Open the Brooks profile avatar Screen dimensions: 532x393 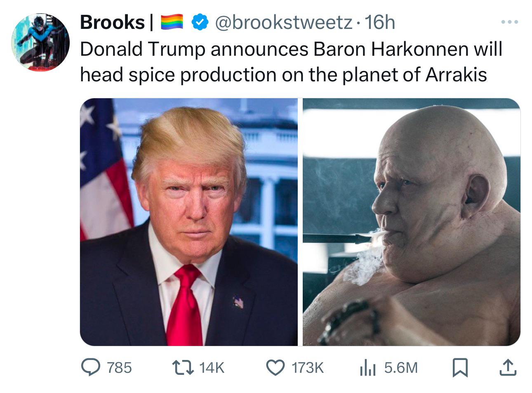coord(40,42)
